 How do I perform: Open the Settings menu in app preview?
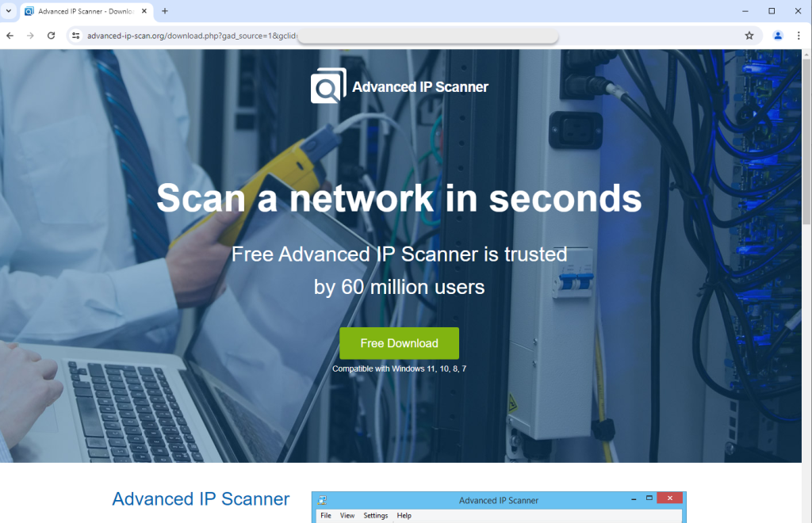375,515
